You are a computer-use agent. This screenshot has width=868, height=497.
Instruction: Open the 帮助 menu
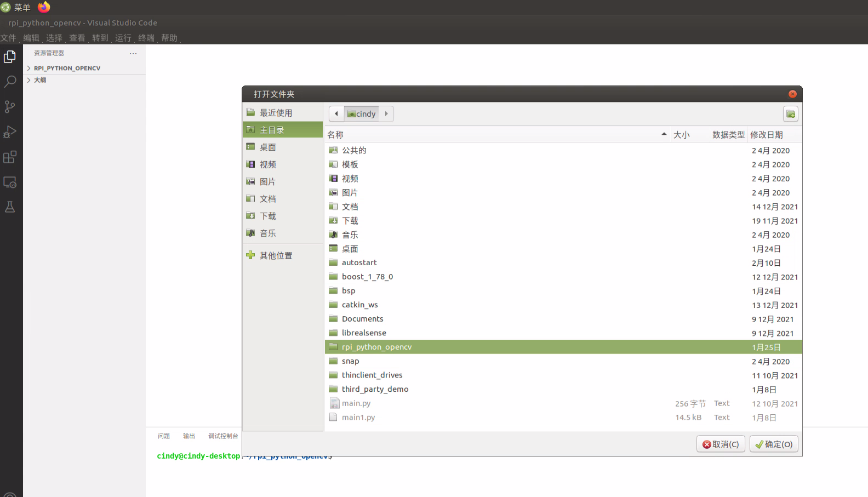[169, 38]
